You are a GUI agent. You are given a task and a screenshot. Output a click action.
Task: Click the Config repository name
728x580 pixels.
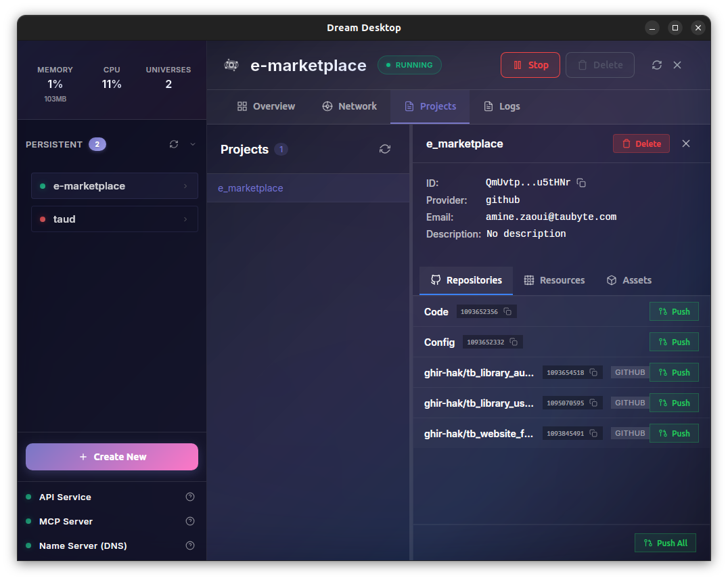click(439, 342)
